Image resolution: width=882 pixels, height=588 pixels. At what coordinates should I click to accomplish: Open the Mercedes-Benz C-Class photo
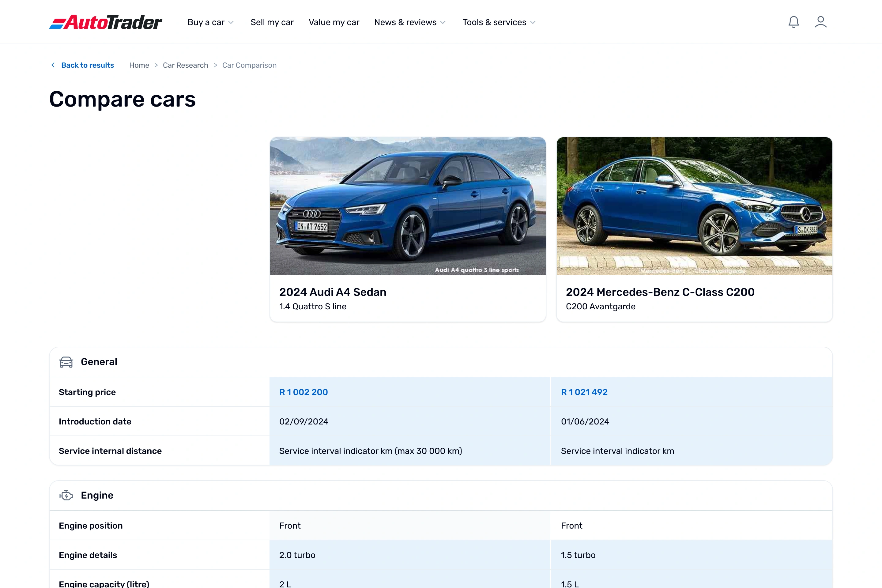694,206
